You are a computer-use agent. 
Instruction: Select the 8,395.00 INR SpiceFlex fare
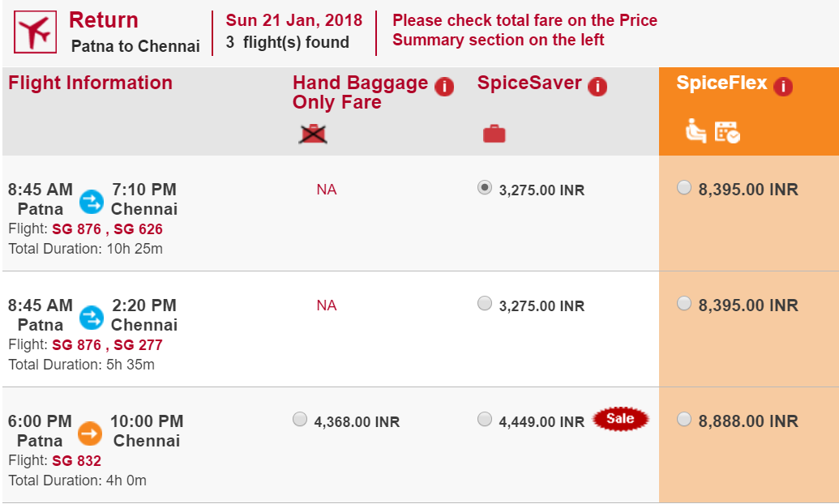[x=683, y=189]
